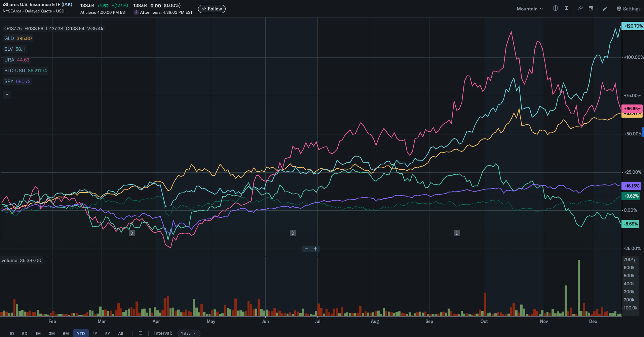
Task: Click the +9.62% price axis label
Action: point(631,196)
